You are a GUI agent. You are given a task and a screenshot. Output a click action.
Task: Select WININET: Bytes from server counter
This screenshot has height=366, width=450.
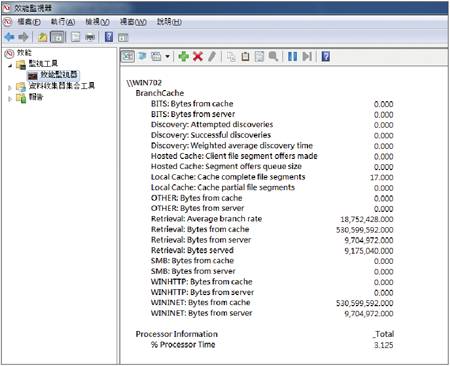coord(201,313)
